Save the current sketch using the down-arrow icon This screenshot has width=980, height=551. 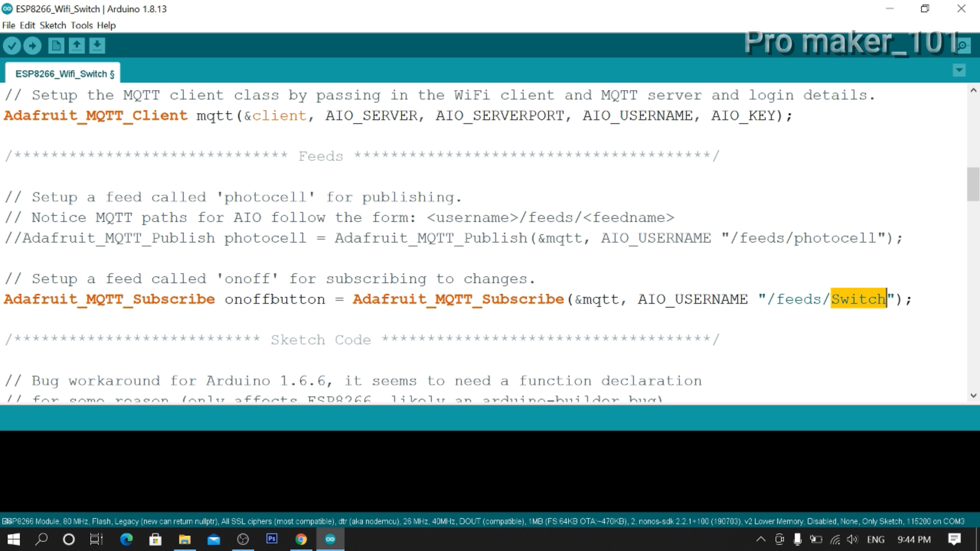click(97, 45)
